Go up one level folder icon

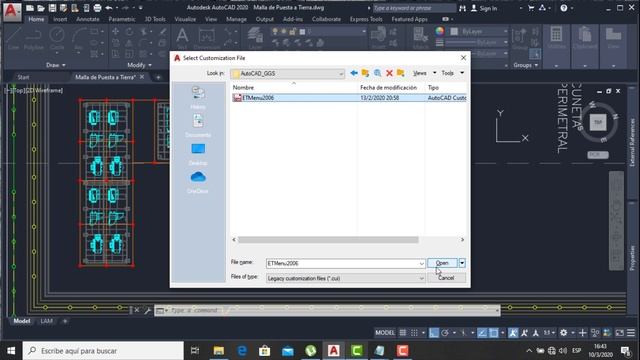(365, 73)
